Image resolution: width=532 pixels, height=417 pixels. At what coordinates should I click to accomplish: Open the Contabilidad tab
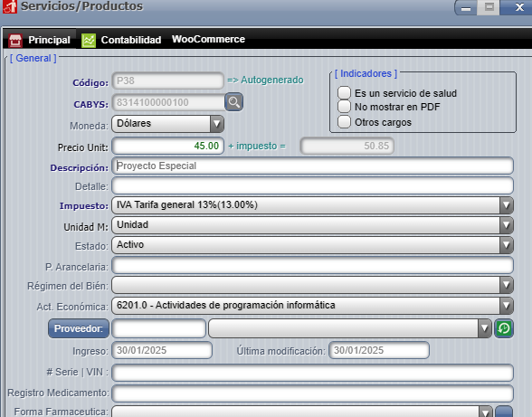[121, 40]
